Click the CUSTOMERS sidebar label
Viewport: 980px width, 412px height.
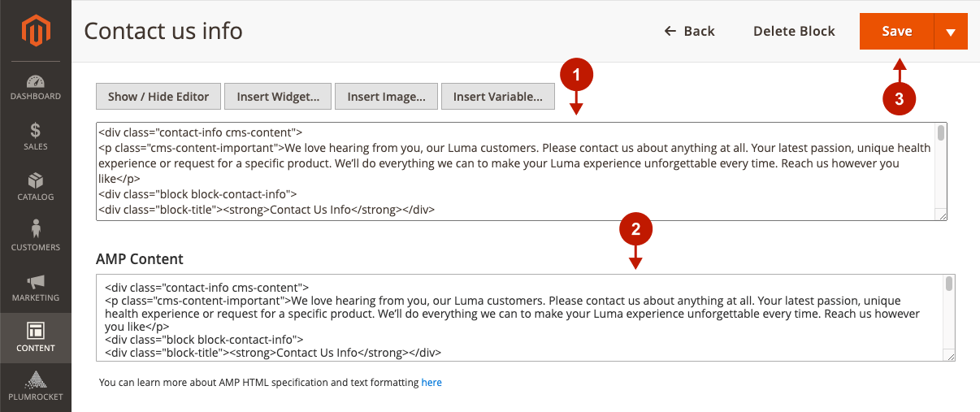point(35,248)
